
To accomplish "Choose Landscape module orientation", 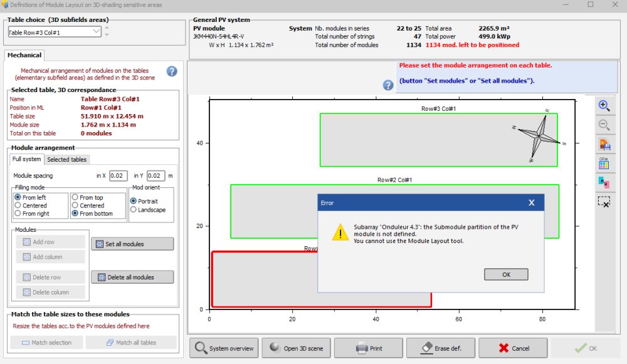I will click(134, 210).
